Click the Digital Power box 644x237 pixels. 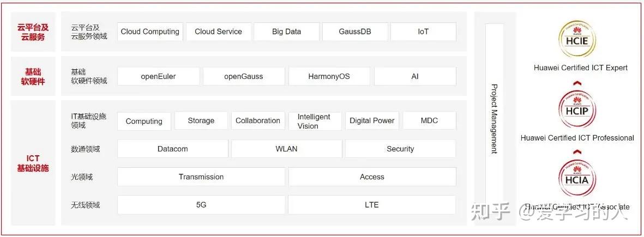point(372,121)
